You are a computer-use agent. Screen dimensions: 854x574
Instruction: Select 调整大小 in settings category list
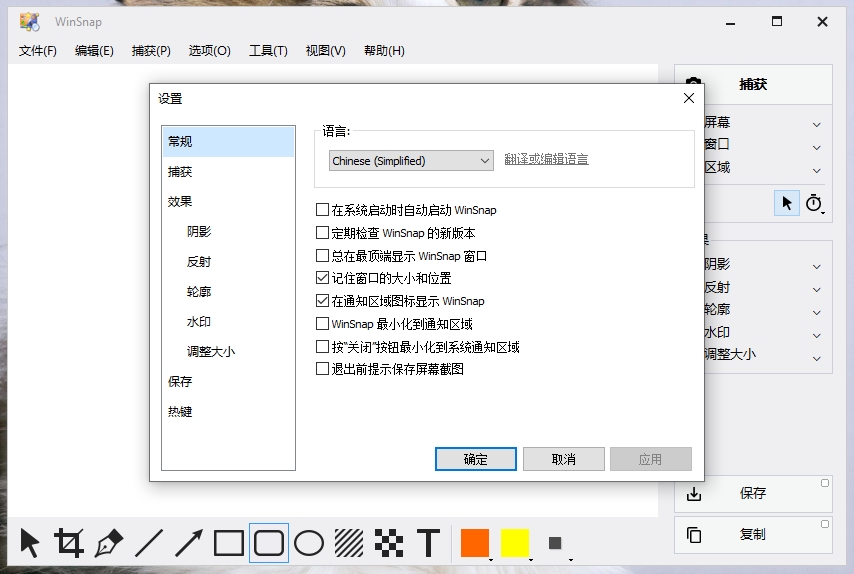228,351
